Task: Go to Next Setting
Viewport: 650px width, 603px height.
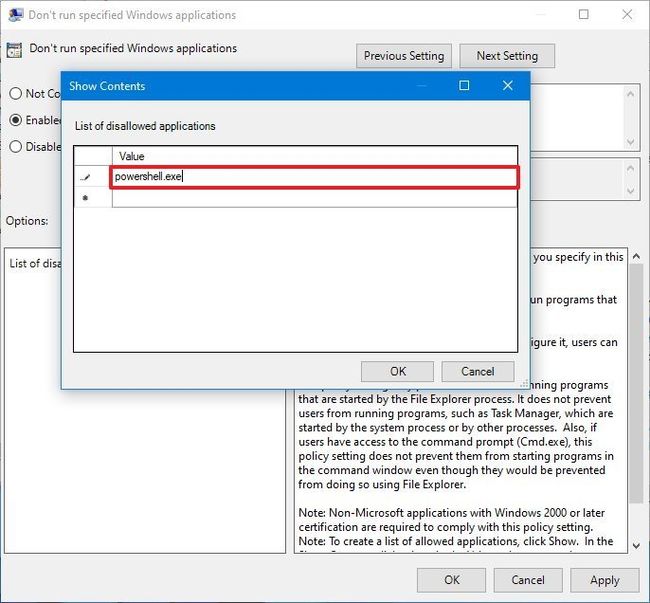Action: [507, 56]
